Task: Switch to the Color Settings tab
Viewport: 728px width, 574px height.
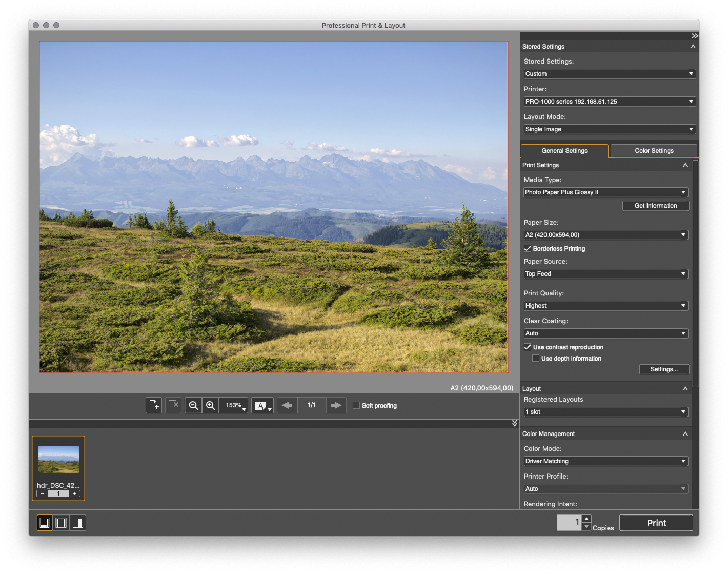Action: 654,151
